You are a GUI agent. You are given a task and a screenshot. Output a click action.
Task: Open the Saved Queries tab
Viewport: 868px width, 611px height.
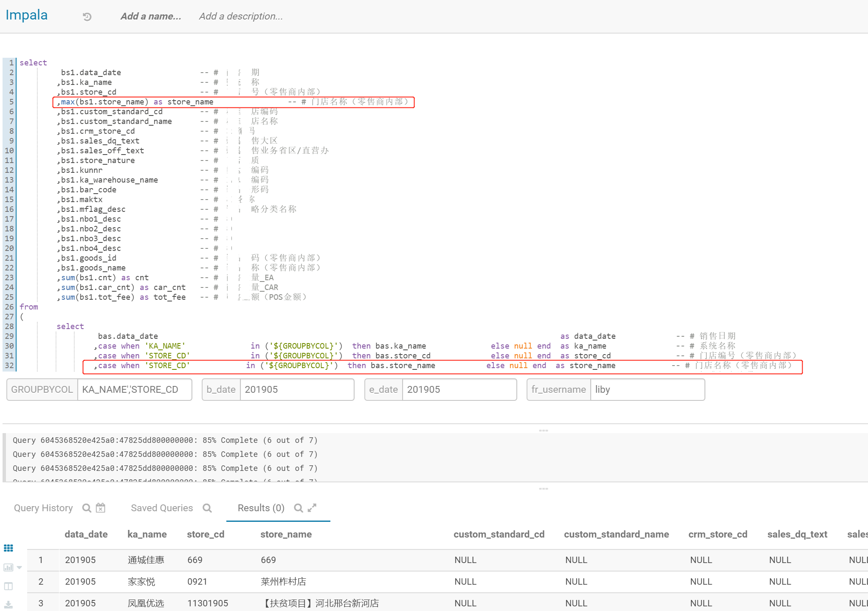(162, 508)
